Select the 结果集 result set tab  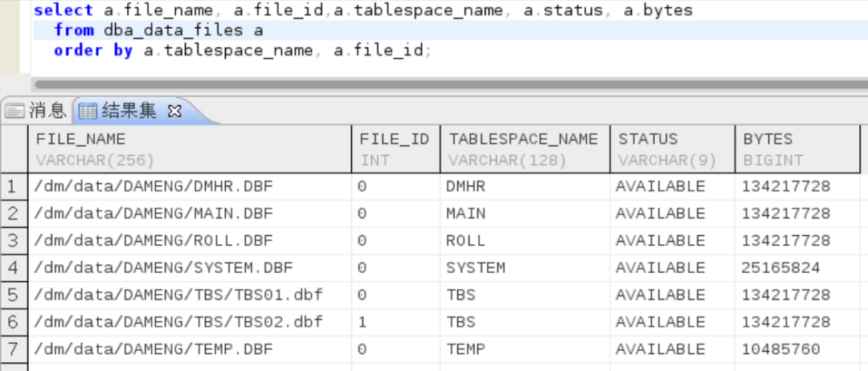[129, 111]
